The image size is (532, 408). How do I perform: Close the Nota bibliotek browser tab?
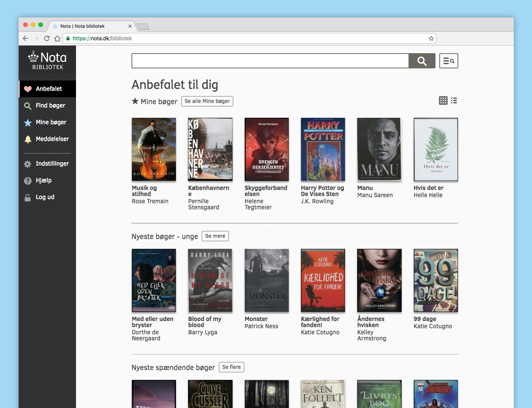click(x=130, y=26)
